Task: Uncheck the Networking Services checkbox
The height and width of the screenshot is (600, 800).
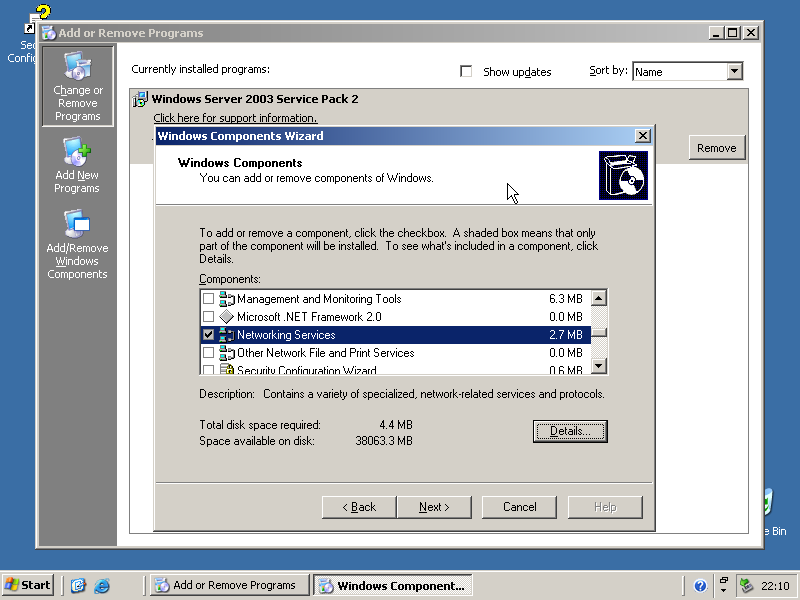Action: pos(208,335)
